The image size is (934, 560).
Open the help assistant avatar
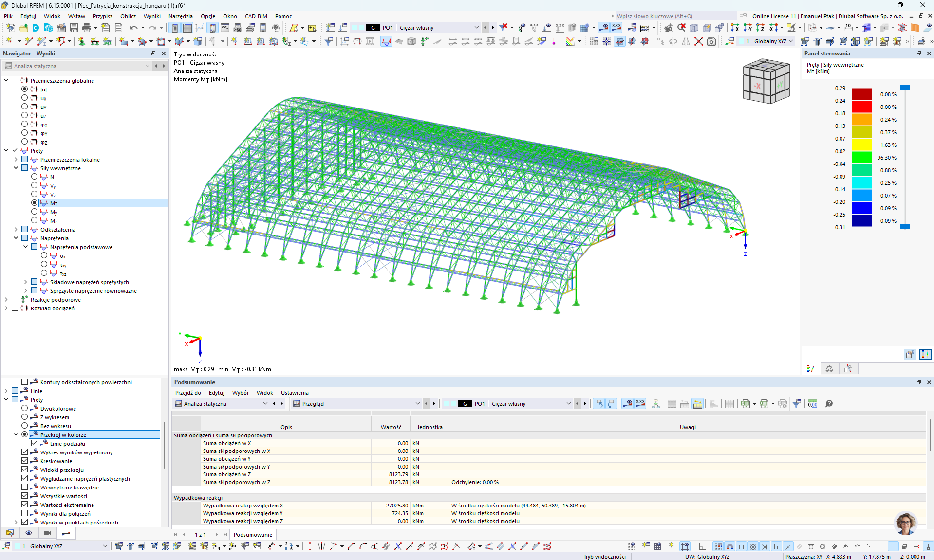[x=906, y=524]
